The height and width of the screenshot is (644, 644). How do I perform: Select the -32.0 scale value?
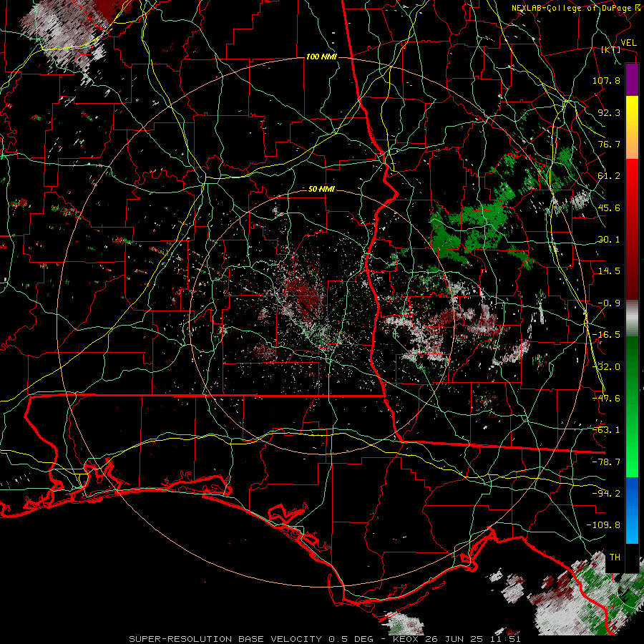click(x=606, y=367)
